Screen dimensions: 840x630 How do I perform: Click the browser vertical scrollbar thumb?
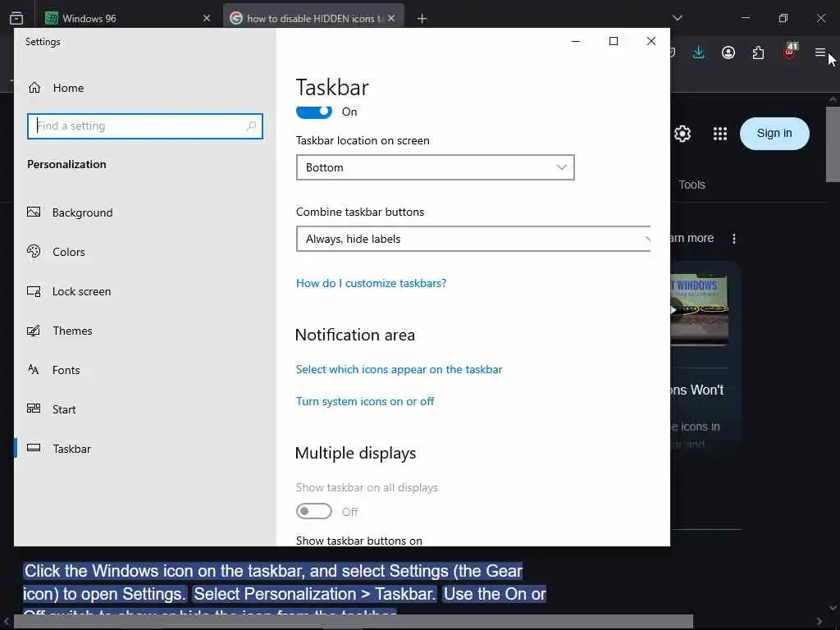pos(833,144)
